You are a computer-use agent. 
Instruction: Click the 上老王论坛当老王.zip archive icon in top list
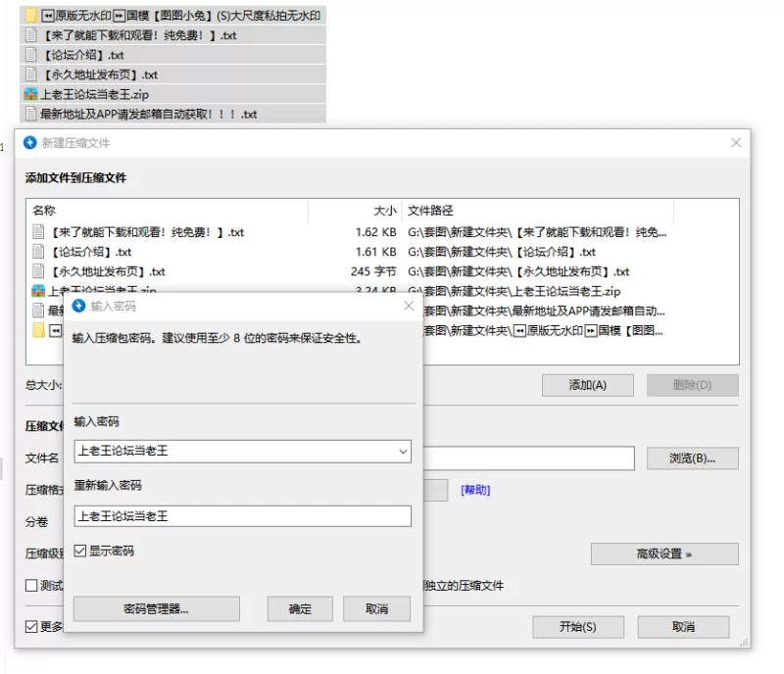pos(31,94)
